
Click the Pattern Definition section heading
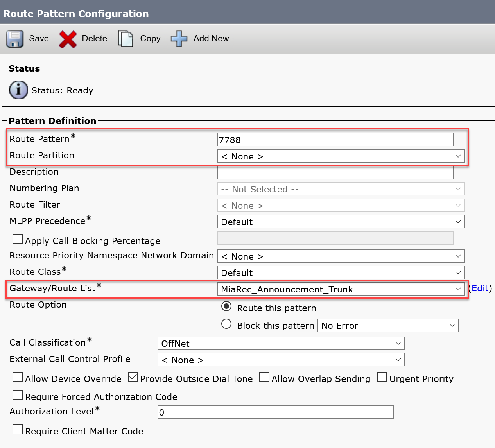coord(52,121)
